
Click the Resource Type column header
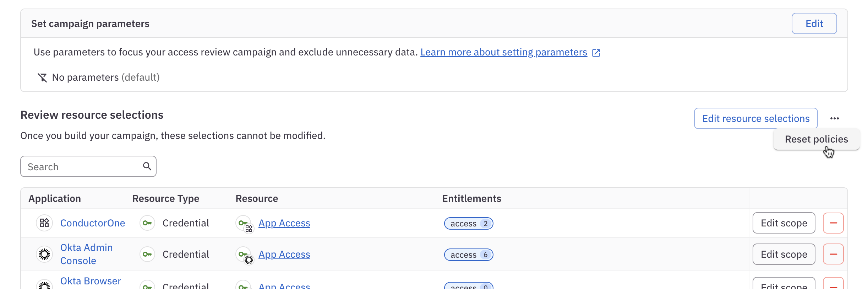[166, 198]
